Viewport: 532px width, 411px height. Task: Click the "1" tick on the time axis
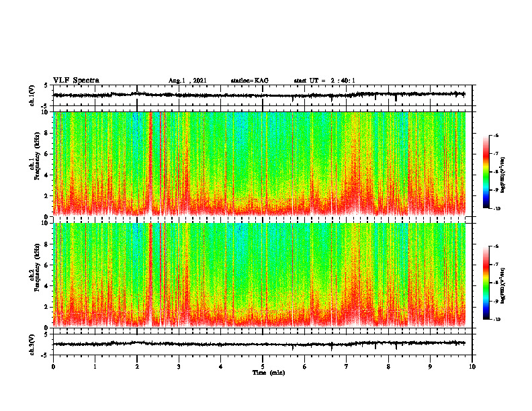(x=95, y=367)
